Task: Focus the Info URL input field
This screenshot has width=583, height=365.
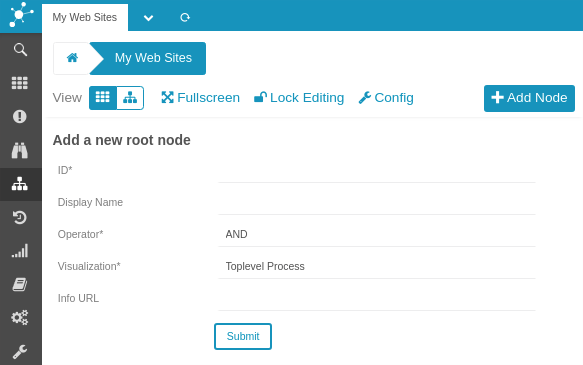Action: click(x=377, y=299)
